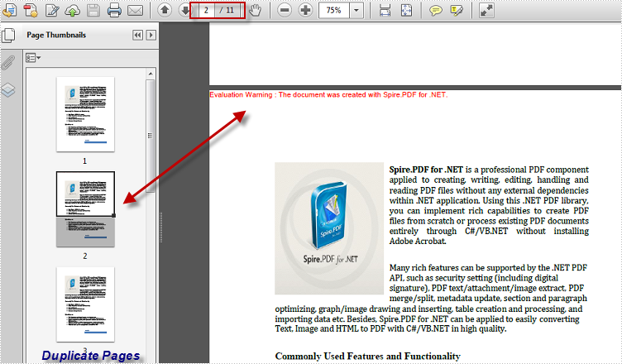Viewport: 622px width, 364px height.
Task: Click the 'Commonly Used Features and Functionality' heading
Action: (368, 356)
